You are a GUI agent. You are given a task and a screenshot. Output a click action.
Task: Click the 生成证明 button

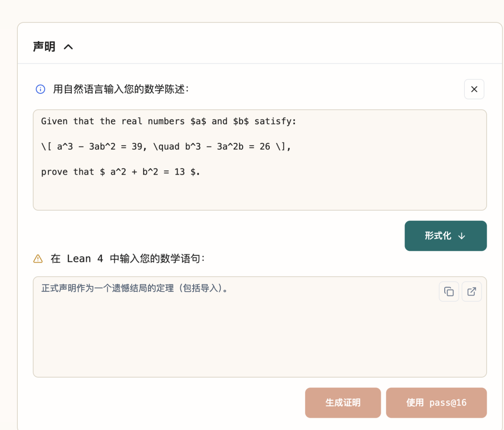point(343,402)
